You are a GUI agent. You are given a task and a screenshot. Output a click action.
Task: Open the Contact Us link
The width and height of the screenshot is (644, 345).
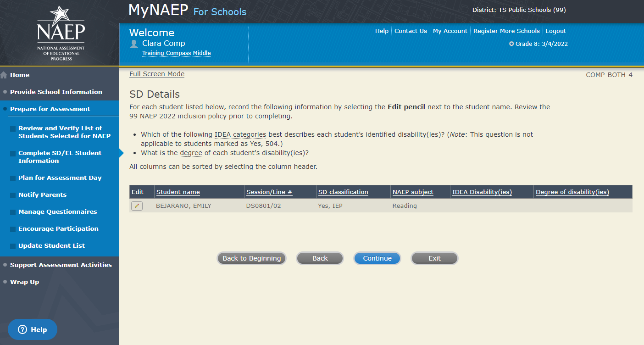[x=411, y=31]
